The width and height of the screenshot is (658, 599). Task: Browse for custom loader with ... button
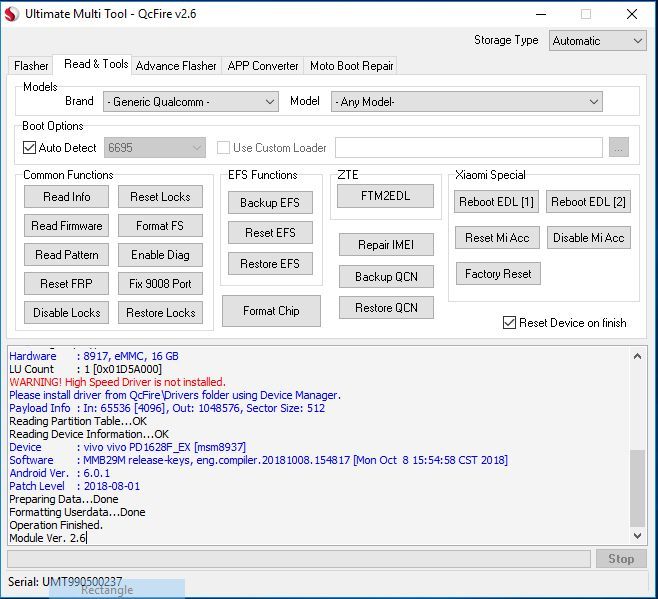coord(619,148)
